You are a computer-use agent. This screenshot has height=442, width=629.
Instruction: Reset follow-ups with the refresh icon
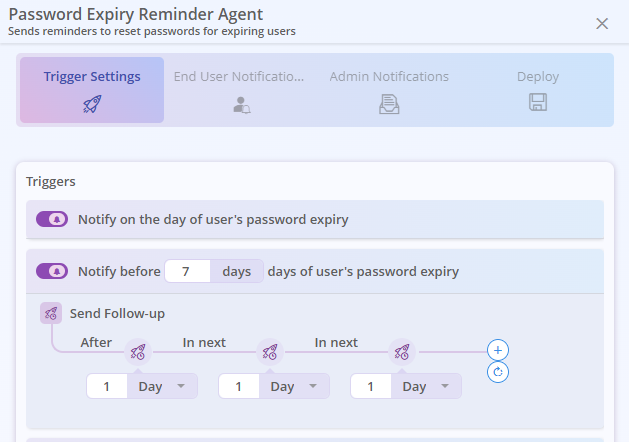coord(499,372)
